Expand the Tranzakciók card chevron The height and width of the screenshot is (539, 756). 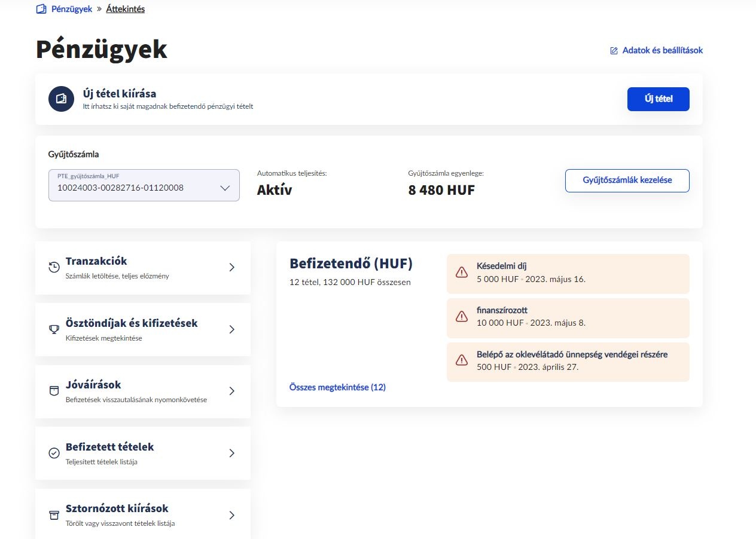pyautogui.click(x=232, y=267)
